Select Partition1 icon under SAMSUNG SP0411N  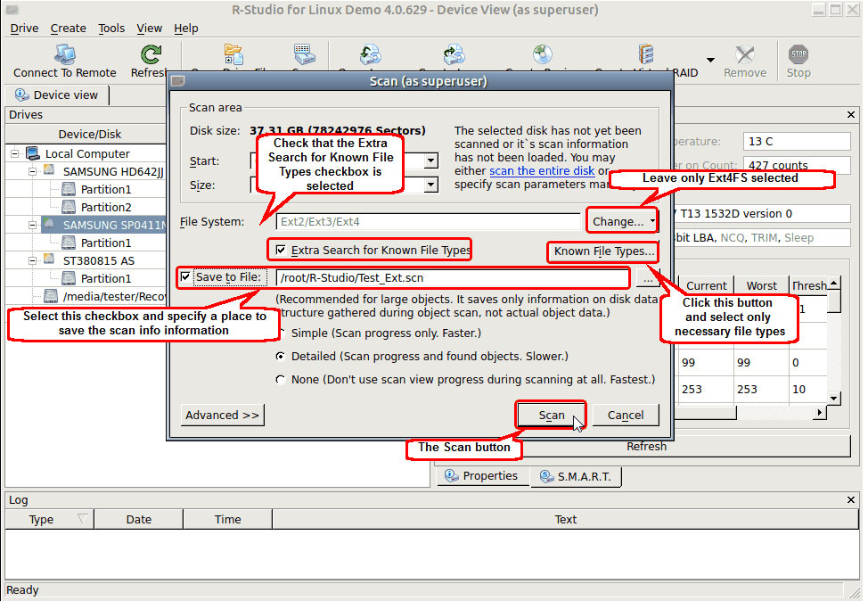pyautogui.click(x=69, y=243)
